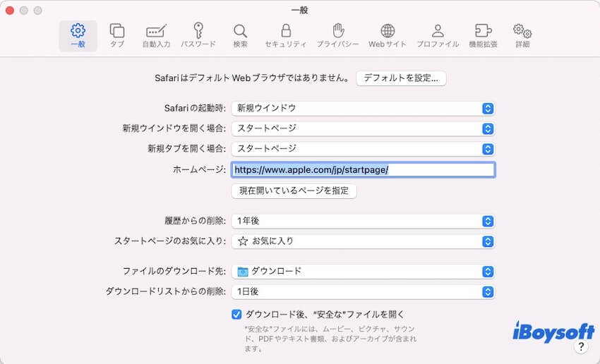The width and height of the screenshot is (600, 364).
Task: Click the SafariはデフォルトWebブラウザではありません text
Action: [x=252, y=78]
